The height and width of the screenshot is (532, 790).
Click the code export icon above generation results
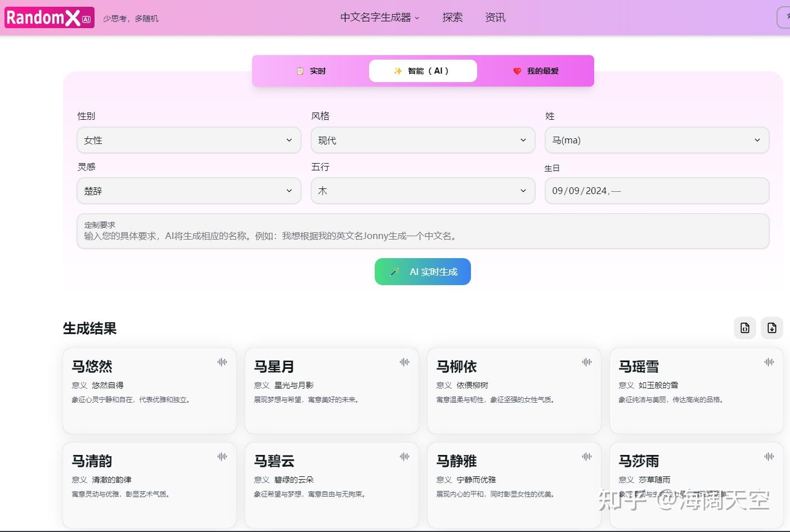pos(744,328)
